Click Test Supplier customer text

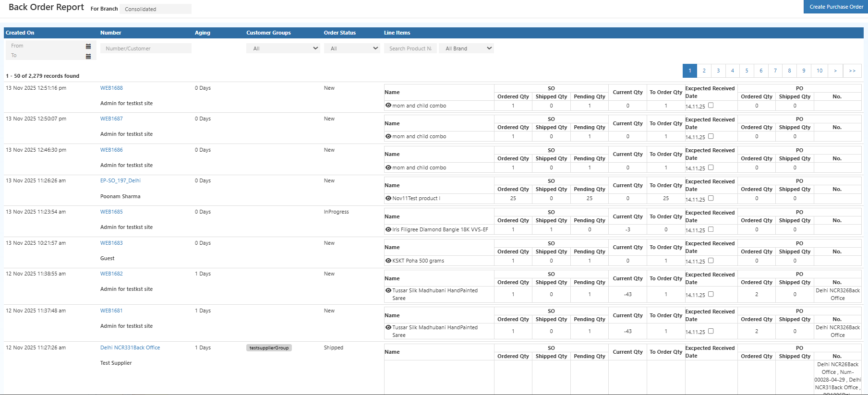pyautogui.click(x=116, y=363)
